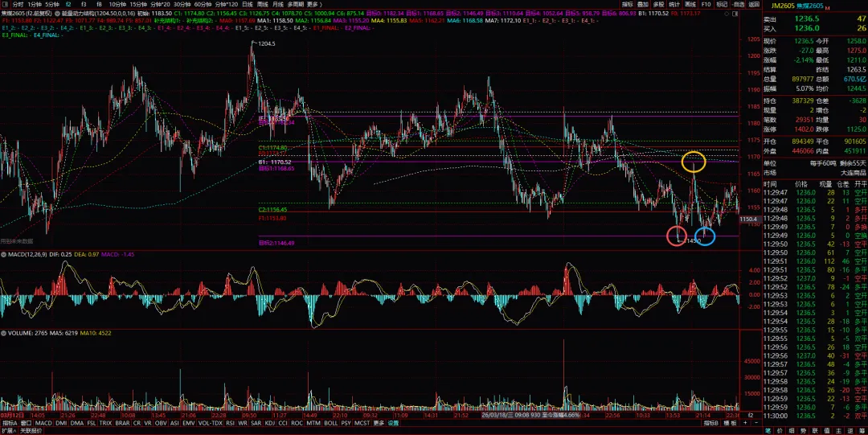Click the panel icon before 分时
Viewport: 868px width, 435px height.
point(5,4)
